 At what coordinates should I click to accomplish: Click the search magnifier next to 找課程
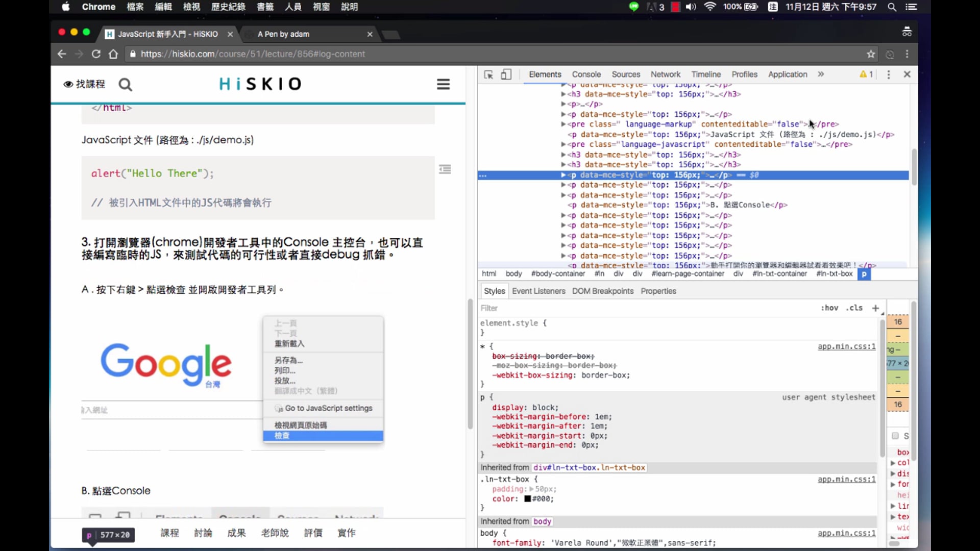pos(125,84)
